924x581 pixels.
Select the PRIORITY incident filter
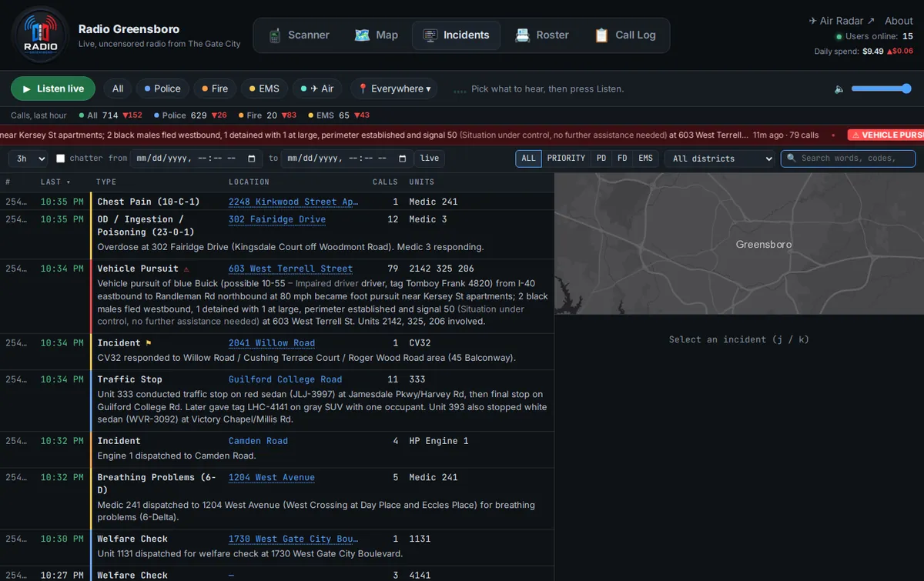coord(566,159)
